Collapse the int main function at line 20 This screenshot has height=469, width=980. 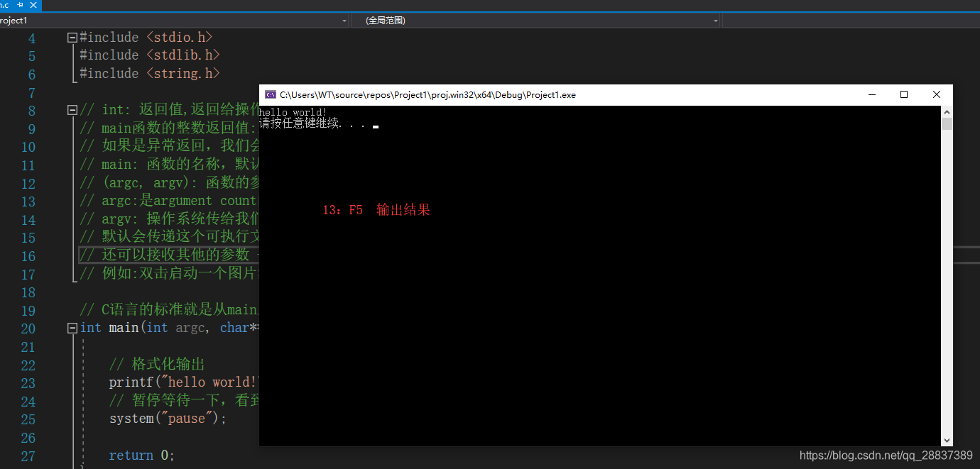pos(72,329)
